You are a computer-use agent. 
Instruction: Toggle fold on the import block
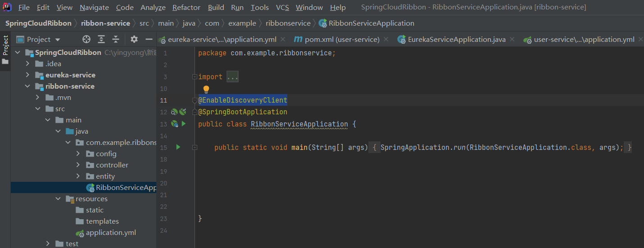(195, 77)
